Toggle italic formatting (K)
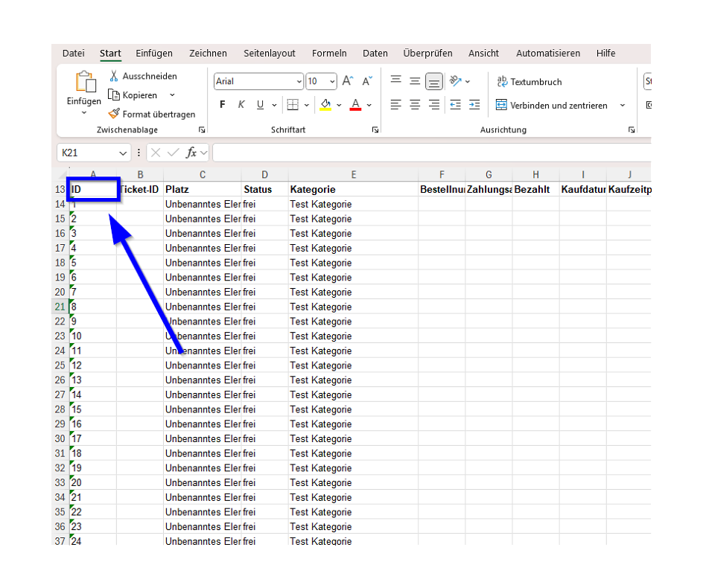This screenshot has width=703, height=588. click(241, 105)
